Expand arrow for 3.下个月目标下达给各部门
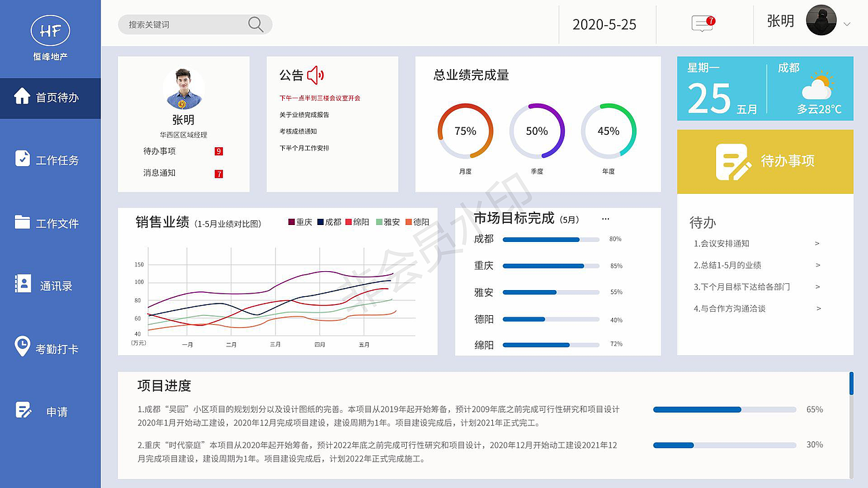The height and width of the screenshot is (488, 868). click(x=817, y=287)
